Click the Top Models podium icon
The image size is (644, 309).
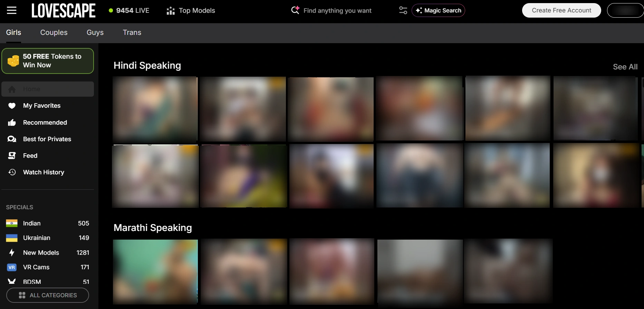click(x=171, y=11)
